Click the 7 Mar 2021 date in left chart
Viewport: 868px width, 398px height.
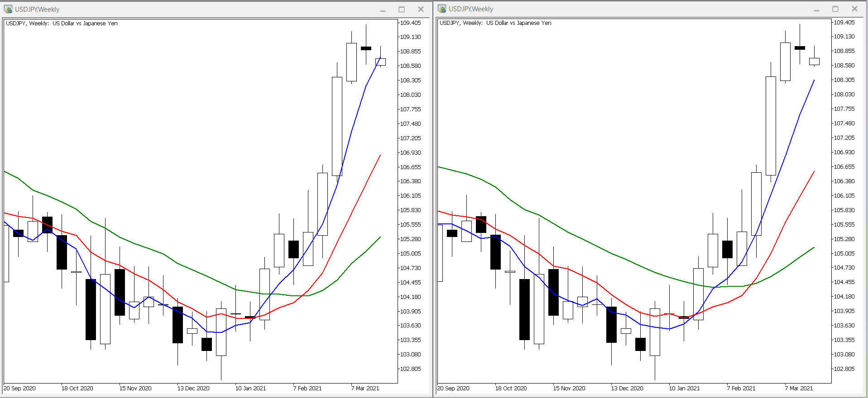(x=365, y=389)
